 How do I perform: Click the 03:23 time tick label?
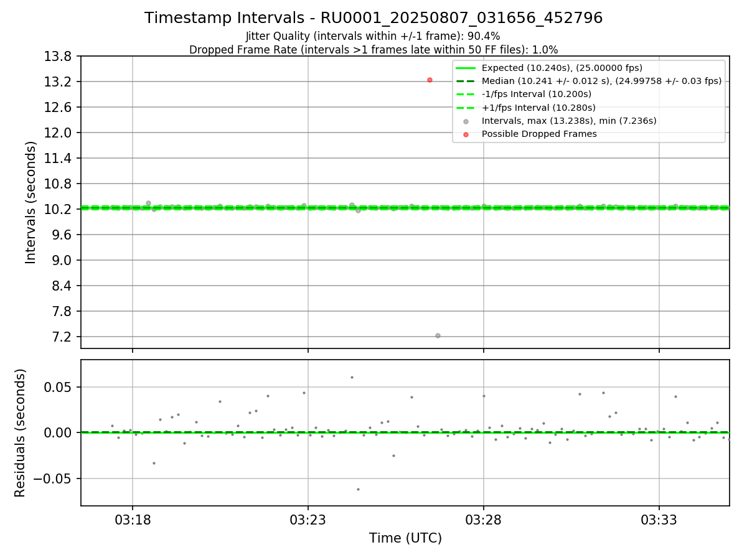tap(308, 520)
